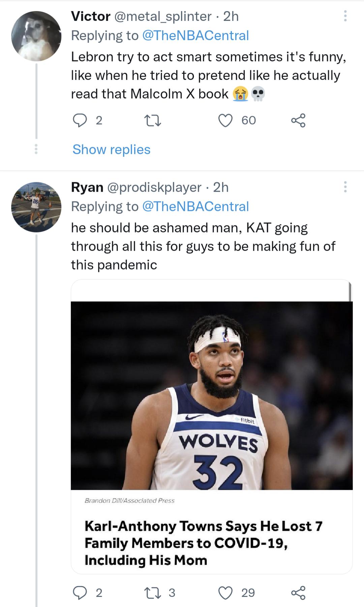Expand Show replies under Victor's tweet
This screenshot has width=364, height=607.
pyautogui.click(x=112, y=149)
